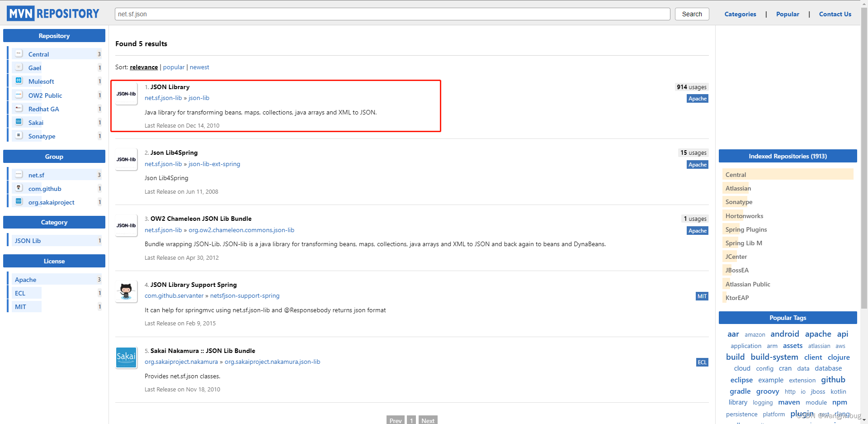Toggle the MIT license filter
The height and width of the screenshot is (424, 868).
point(21,306)
